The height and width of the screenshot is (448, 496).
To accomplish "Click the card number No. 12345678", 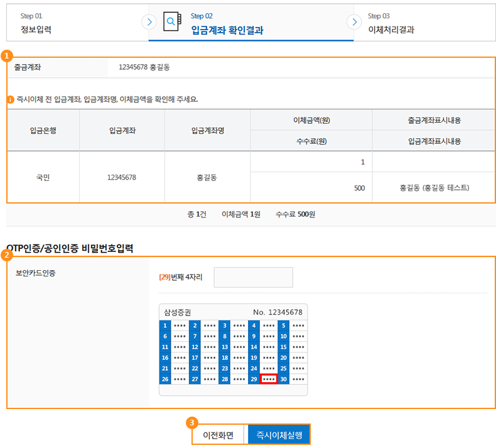I will (278, 312).
